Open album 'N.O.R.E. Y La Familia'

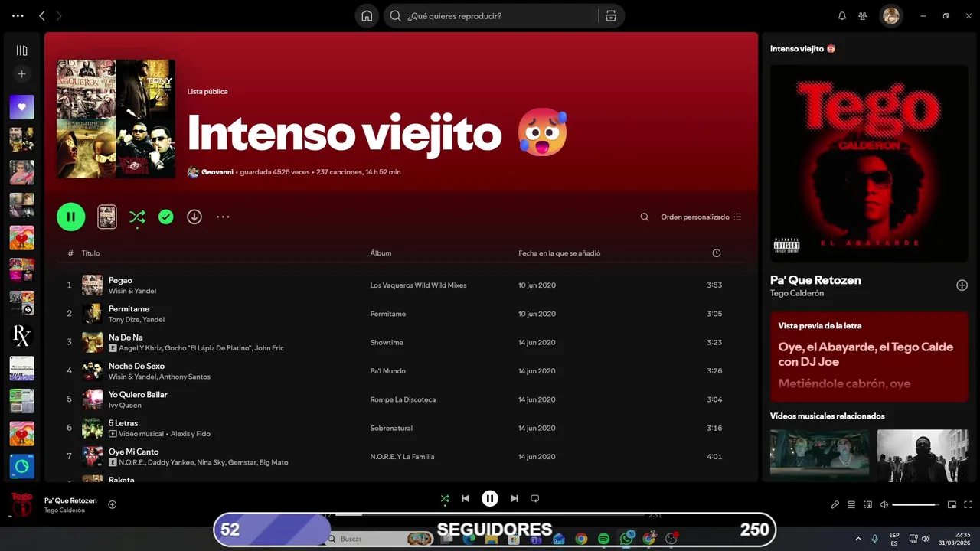coord(402,457)
